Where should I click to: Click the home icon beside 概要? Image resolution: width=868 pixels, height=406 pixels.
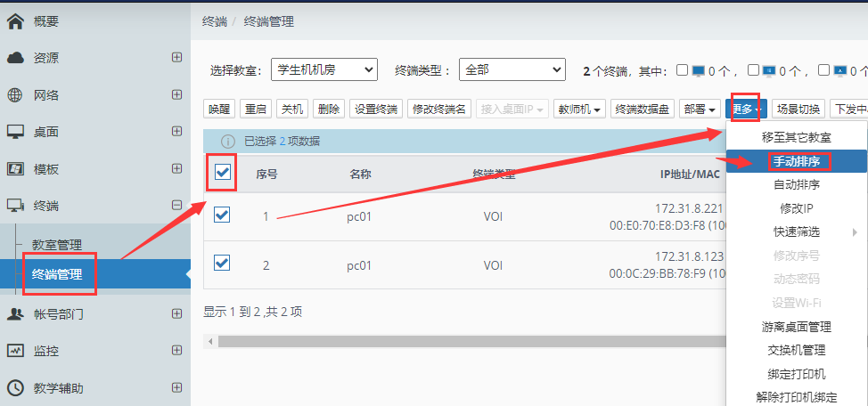(x=15, y=20)
